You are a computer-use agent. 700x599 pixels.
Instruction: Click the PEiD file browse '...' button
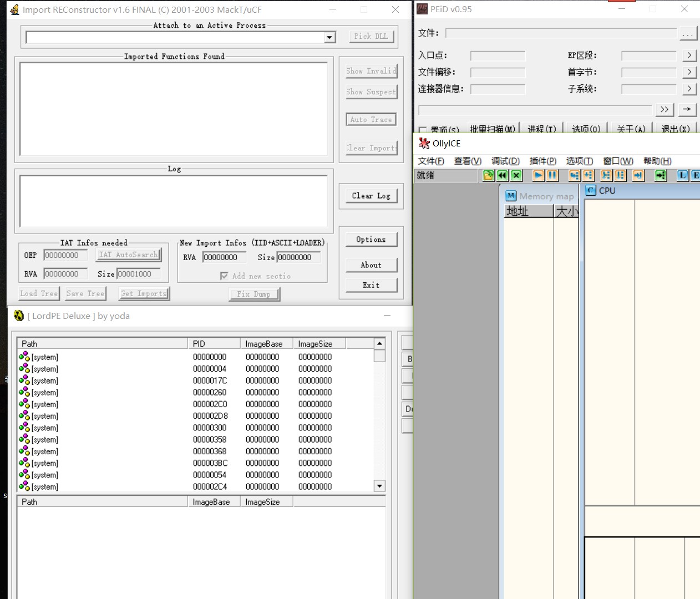[x=687, y=34]
